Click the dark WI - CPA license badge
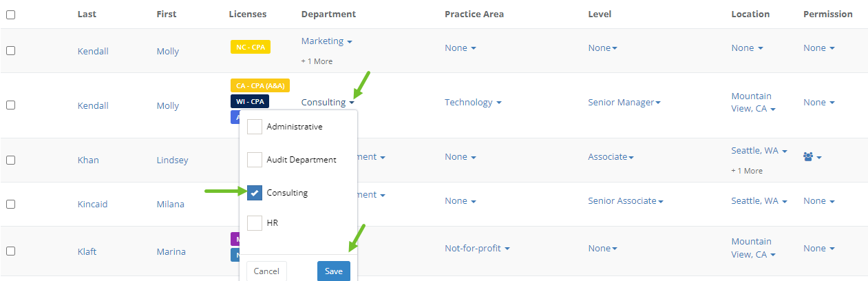The width and height of the screenshot is (868, 281). pyautogui.click(x=250, y=101)
